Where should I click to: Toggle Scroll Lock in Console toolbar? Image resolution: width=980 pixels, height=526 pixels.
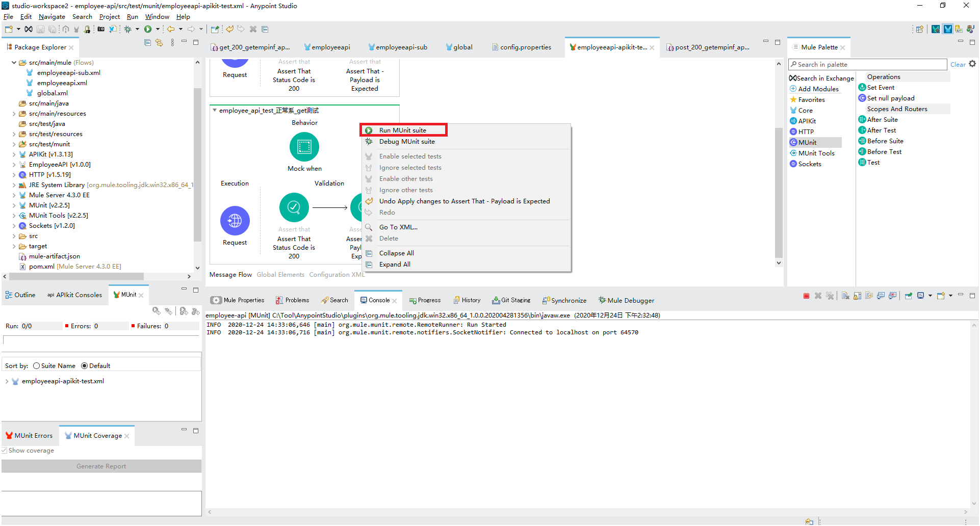click(857, 296)
